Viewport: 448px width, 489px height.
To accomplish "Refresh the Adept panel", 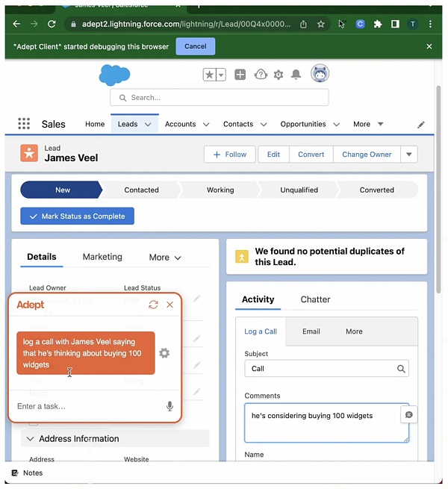I will pos(153,305).
